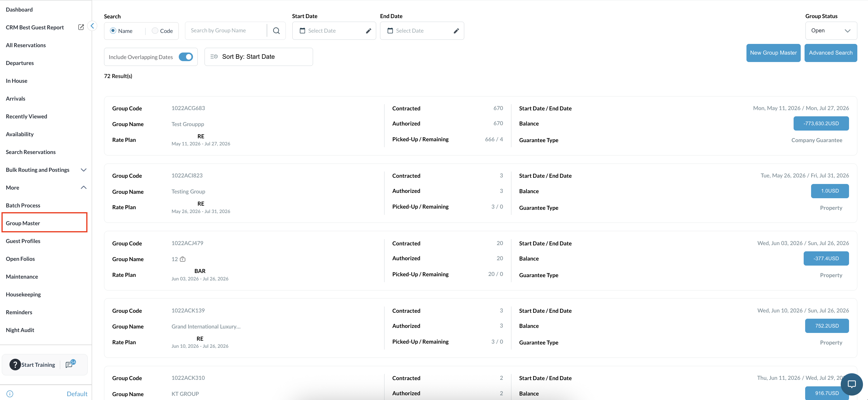Click group name Grand International Luxury...
The height and width of the screenshot is (400, 868).
point(206,326)
